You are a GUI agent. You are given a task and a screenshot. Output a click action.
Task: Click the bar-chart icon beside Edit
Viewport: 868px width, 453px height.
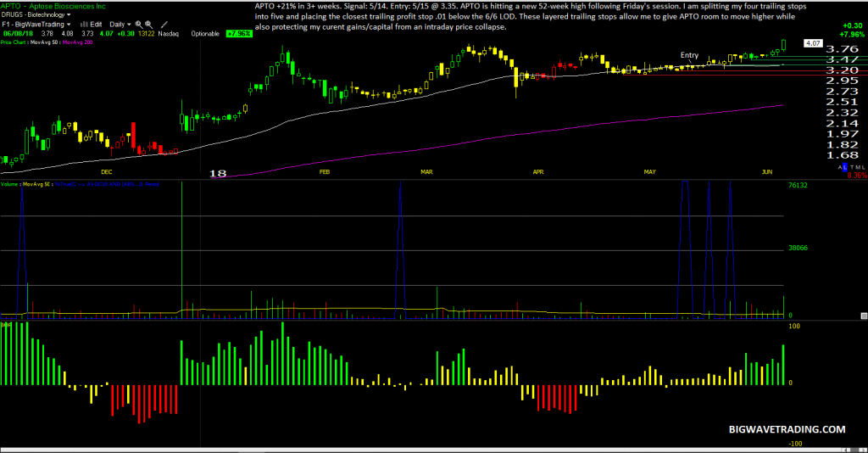pyautogui.click(x=84, y=25)
